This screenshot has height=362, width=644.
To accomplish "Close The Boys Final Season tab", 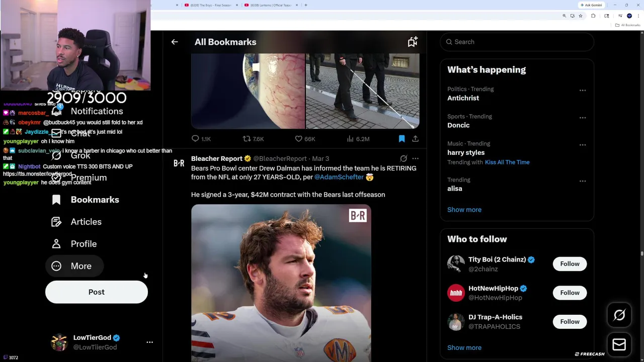I will (236, 5).
